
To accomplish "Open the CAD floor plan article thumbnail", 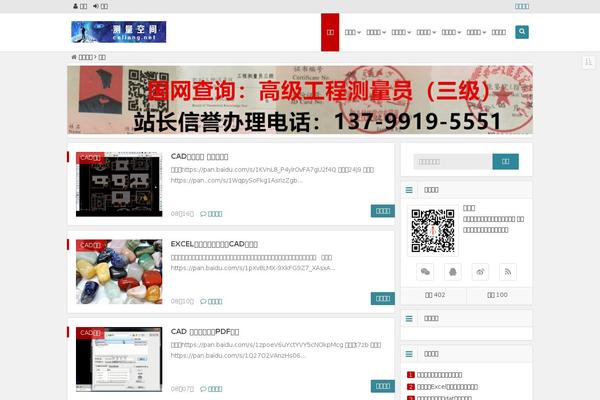I will pyautogui.click(x=119, y=184).
